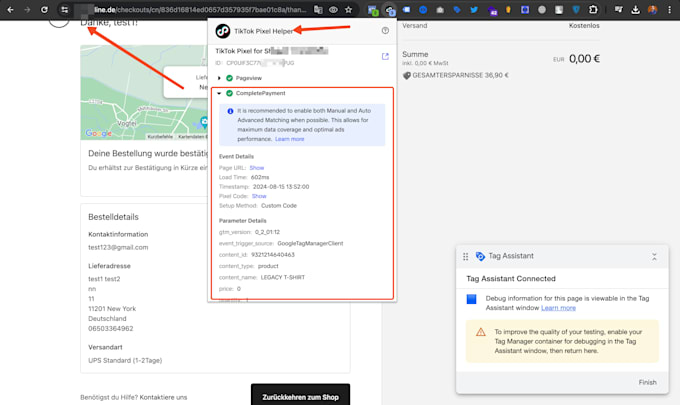The height and width of the screenshot is (405, 680).
Task: Collapse the Tag Assistant panel chevron
Action: (x=654, y=257)
